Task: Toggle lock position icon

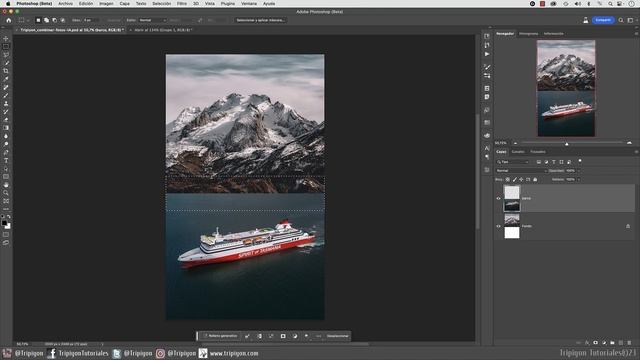Action: tap(521, 180)
